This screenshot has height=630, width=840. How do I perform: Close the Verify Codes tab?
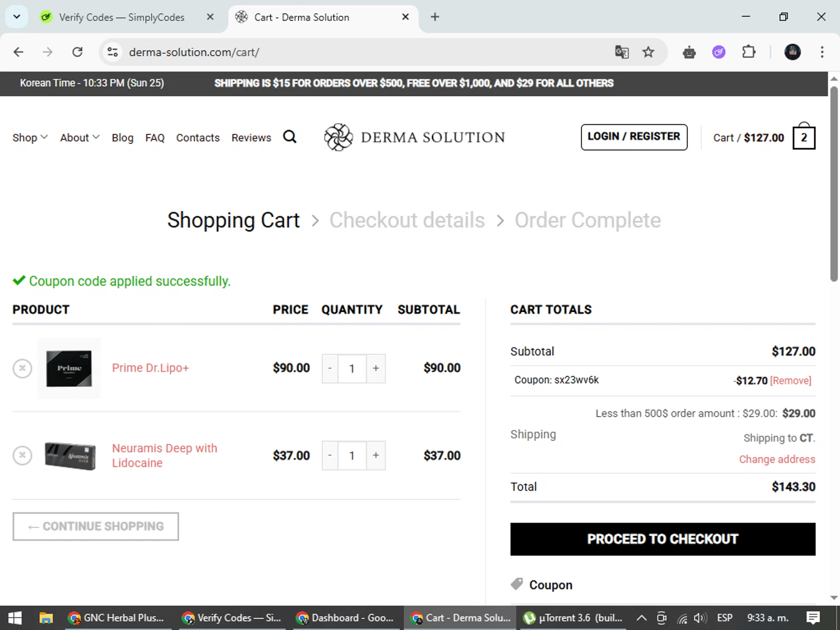(x=210, y=17)
